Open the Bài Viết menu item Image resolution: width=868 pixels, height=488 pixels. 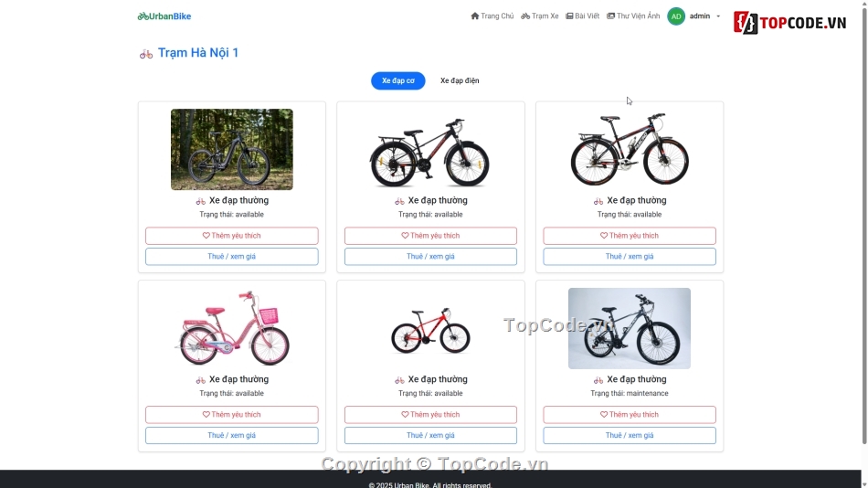(582, 16)
